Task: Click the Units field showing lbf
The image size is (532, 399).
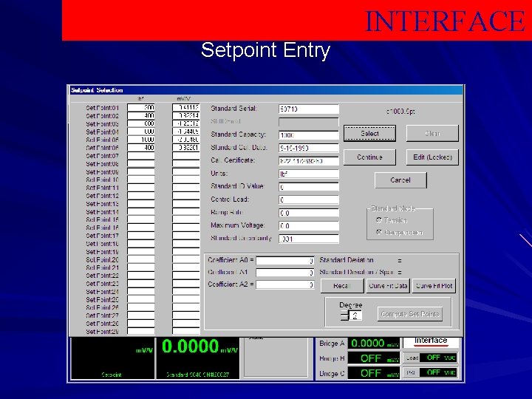Action: 309,174
